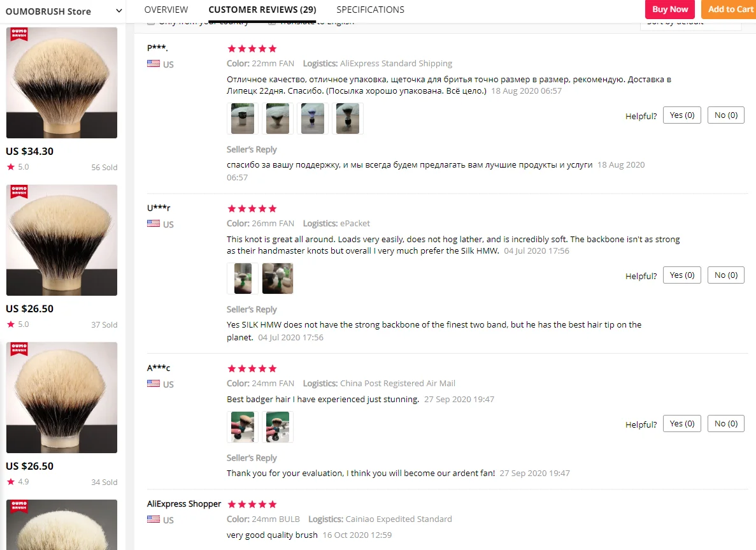Expand the OUMOBRUSH Store dropdown arrow
Screen dimensions: 756x550
118,11
